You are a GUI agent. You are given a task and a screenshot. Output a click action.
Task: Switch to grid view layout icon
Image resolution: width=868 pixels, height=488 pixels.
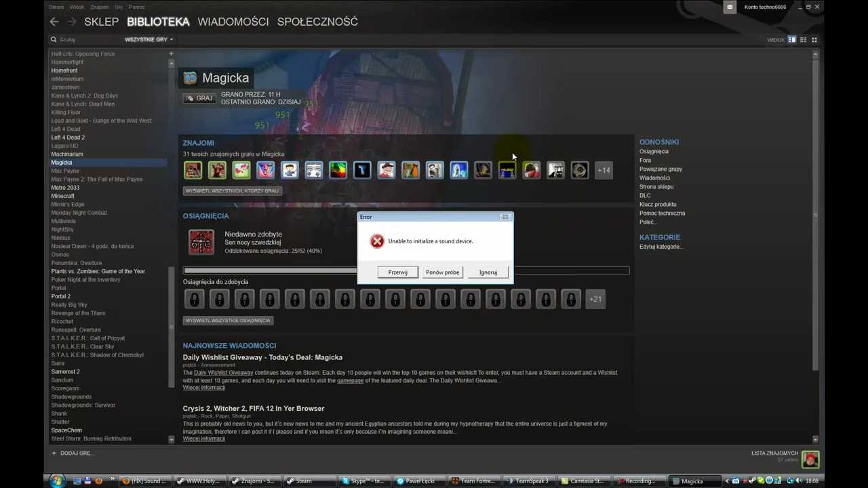click(814, 40)
